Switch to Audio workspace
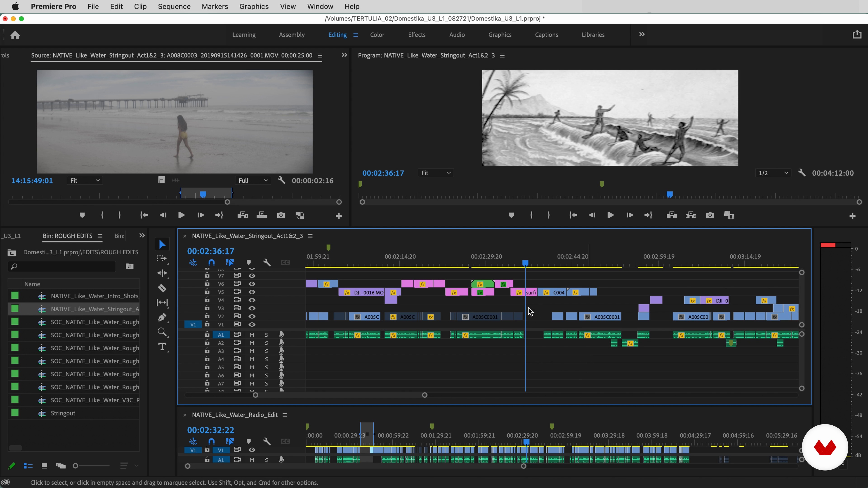Screen dimensions: 868x488 457,35
